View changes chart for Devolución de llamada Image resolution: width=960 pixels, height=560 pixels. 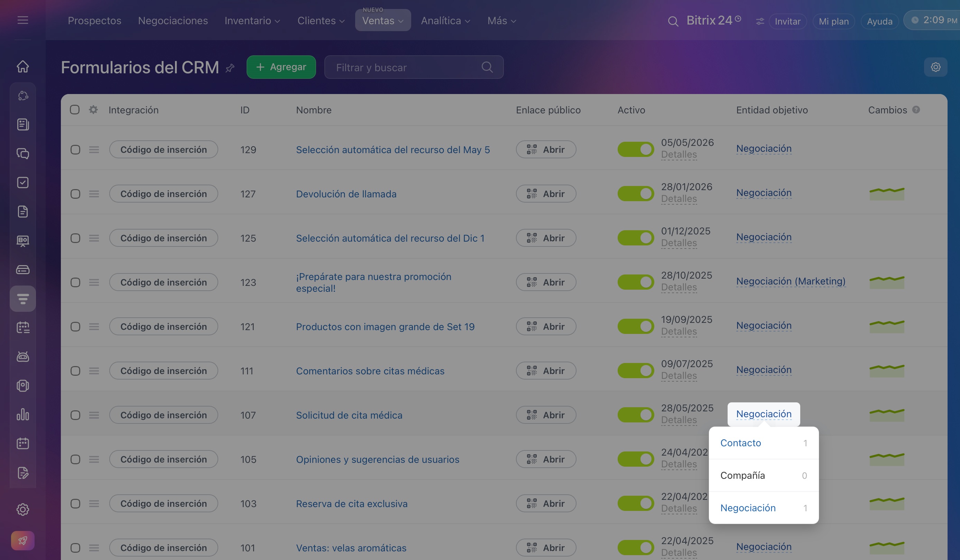pyautogui.click(x=887, y=193)
